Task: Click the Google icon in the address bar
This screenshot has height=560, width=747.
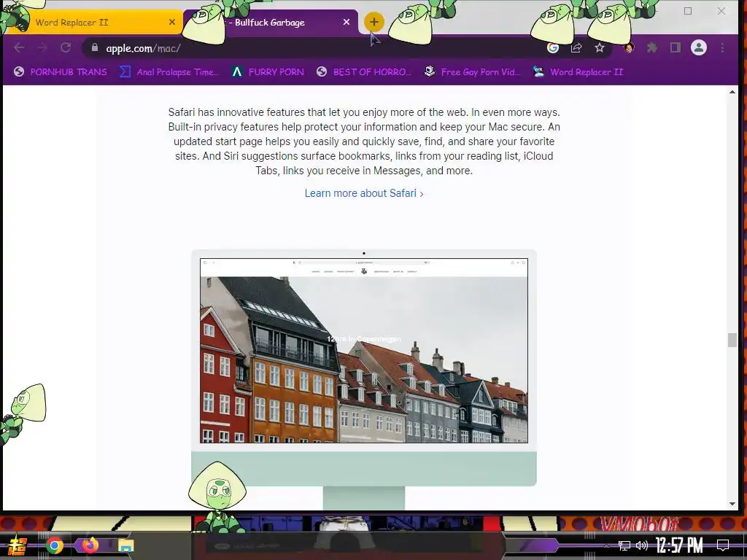Action: 553,47
